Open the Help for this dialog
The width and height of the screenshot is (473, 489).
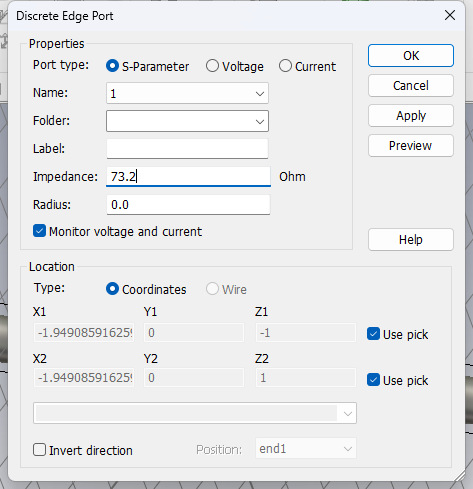[411, 239]
